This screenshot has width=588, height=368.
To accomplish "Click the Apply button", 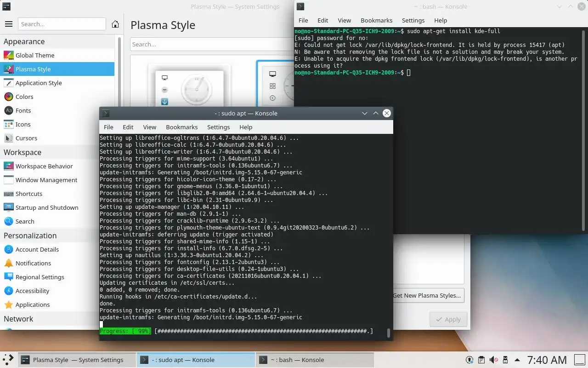I will tap(448, 319).
